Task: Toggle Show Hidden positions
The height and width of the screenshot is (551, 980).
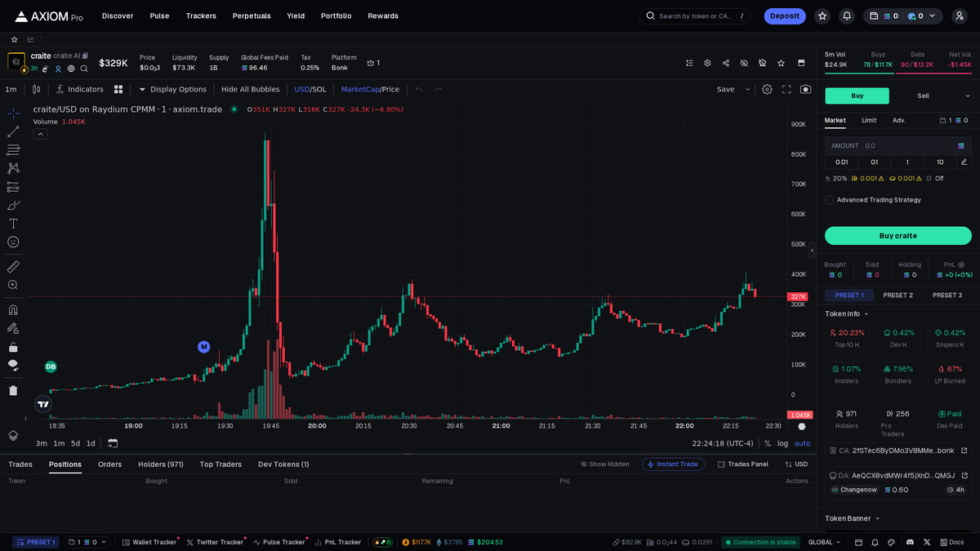Action: tap(605, 464)
